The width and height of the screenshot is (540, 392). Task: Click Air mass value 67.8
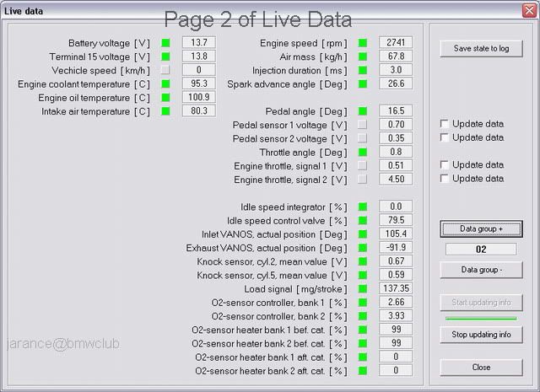click(396, 56)
